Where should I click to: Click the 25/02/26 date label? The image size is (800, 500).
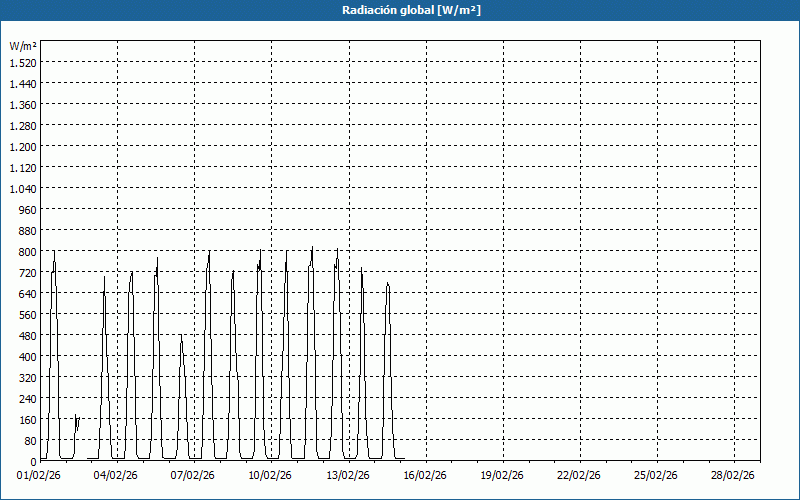(656, 476)
